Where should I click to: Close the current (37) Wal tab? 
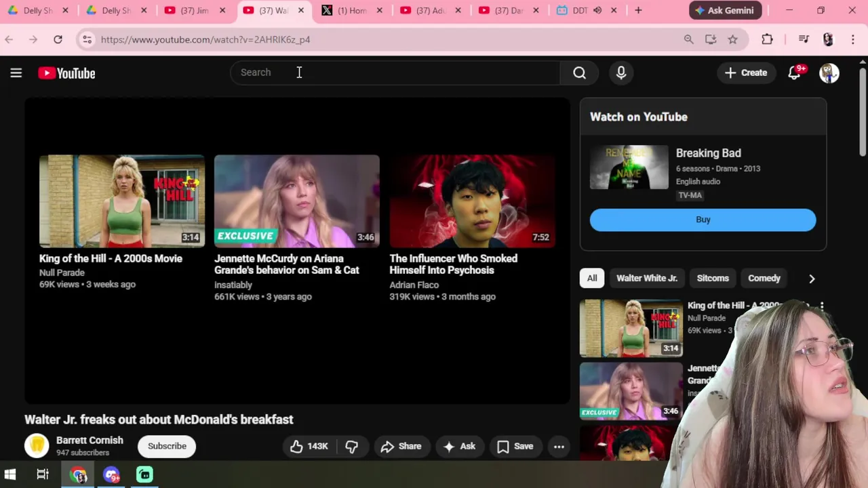click(x=301, y=10)
